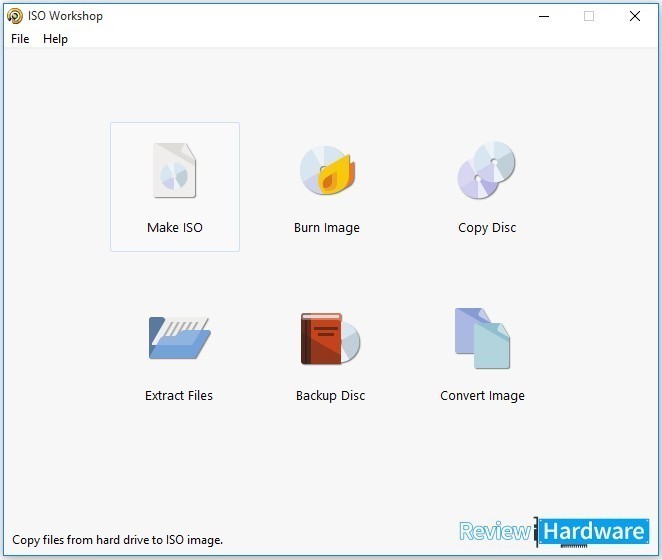The image size is (662, 560).
Task: Start Backup Disc via the red book icon
Action: 330,338
